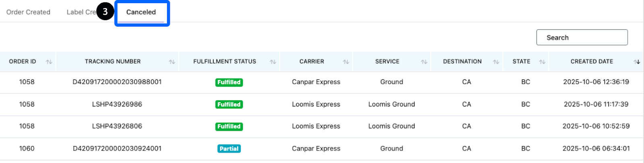Viewport: 644px width, 163px height.
Task: Click Fulfilled badge for tracking D420917200002030988001
Action: 229,82
